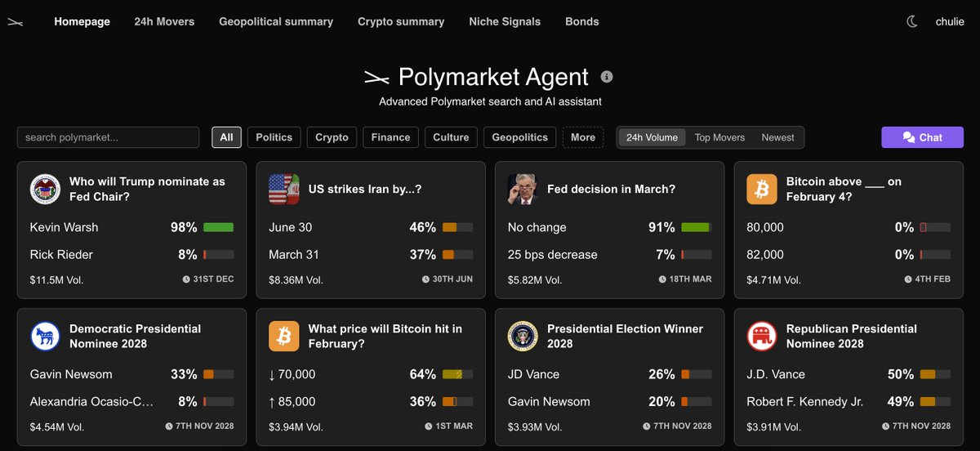The image size is (980, 451).
Task: Sort by 24h Volume
Action: click(652, 137)
